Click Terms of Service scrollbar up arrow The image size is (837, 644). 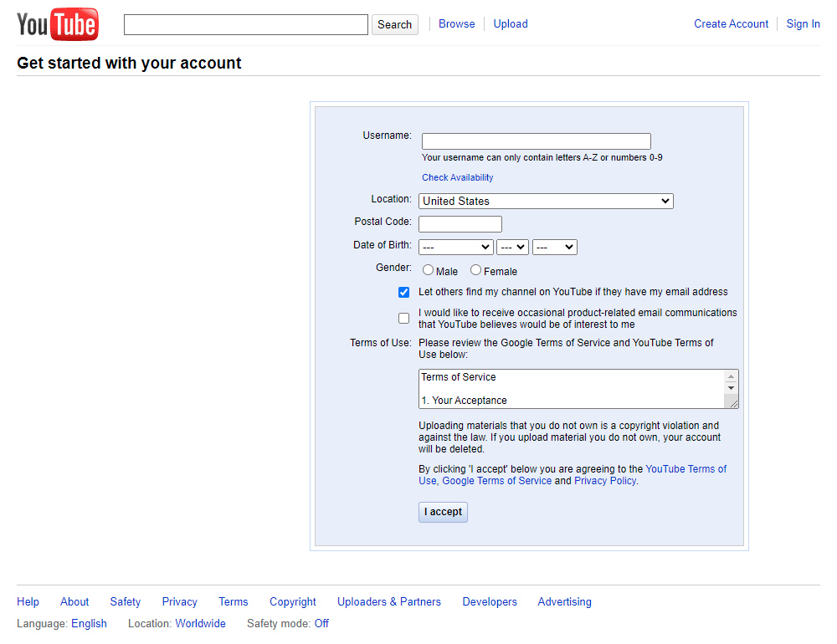(731, 376)
